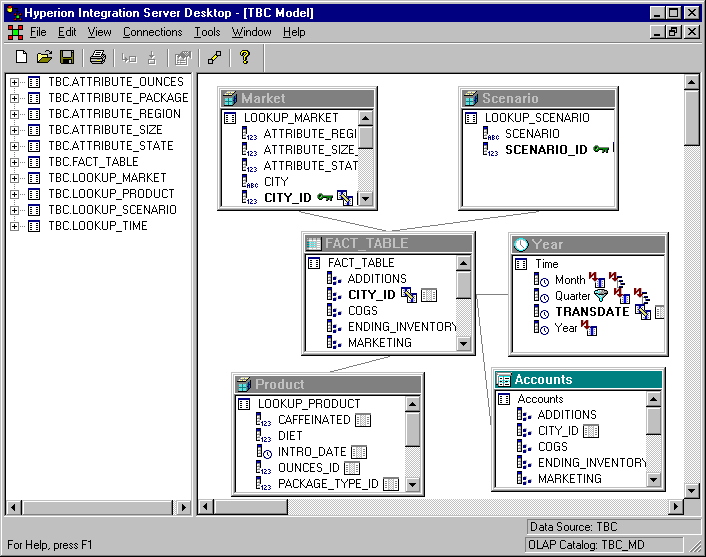
Task: Expand the TBC.LOOKUP_MARKET tree node
Action: [14, 178]
